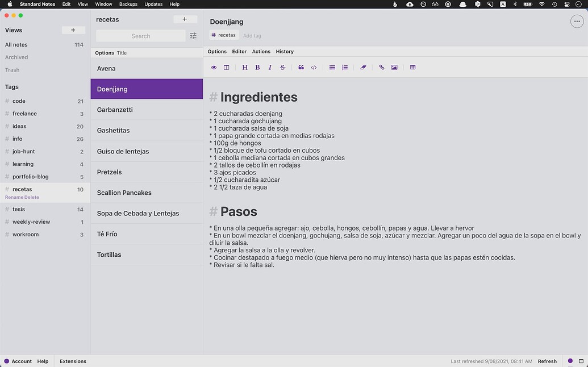Toggle strikethrough formatting
The width and height of the screenshot is (588, 367).
282,68
